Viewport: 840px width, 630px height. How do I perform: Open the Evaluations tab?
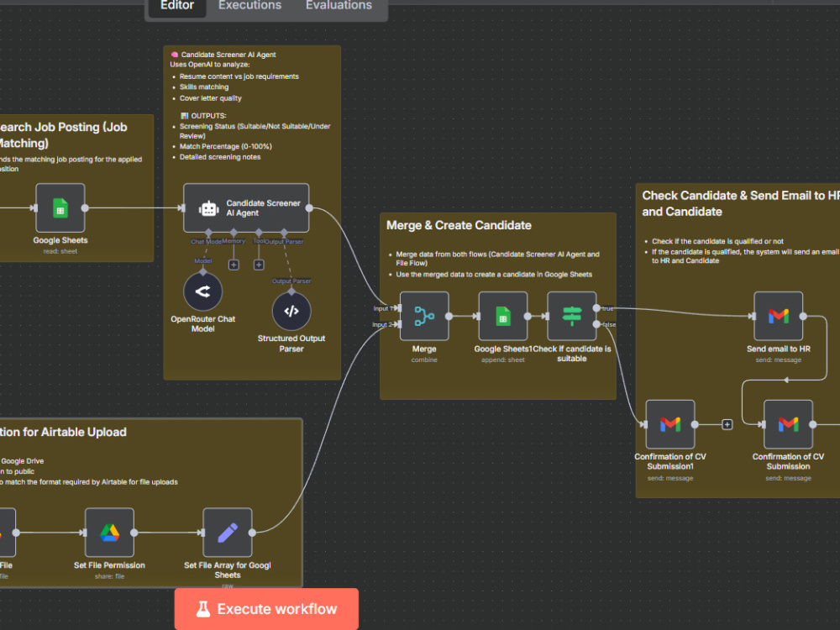click(339, 6)
